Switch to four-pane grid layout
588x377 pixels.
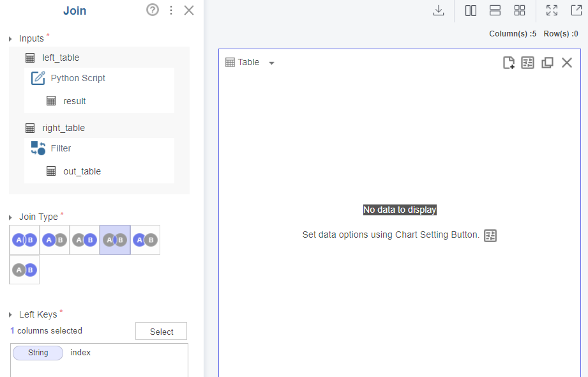(x=520, y=10)
